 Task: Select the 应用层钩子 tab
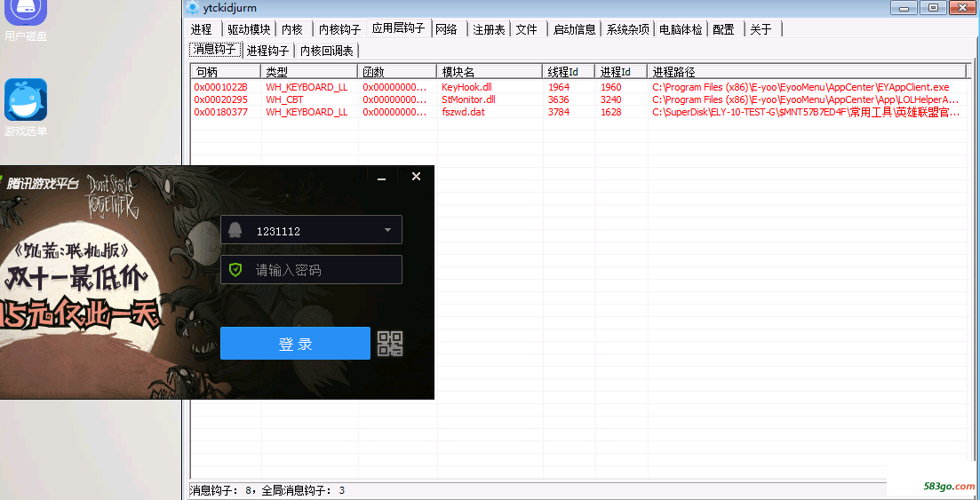pyautogui.click(x=398, y=28)
